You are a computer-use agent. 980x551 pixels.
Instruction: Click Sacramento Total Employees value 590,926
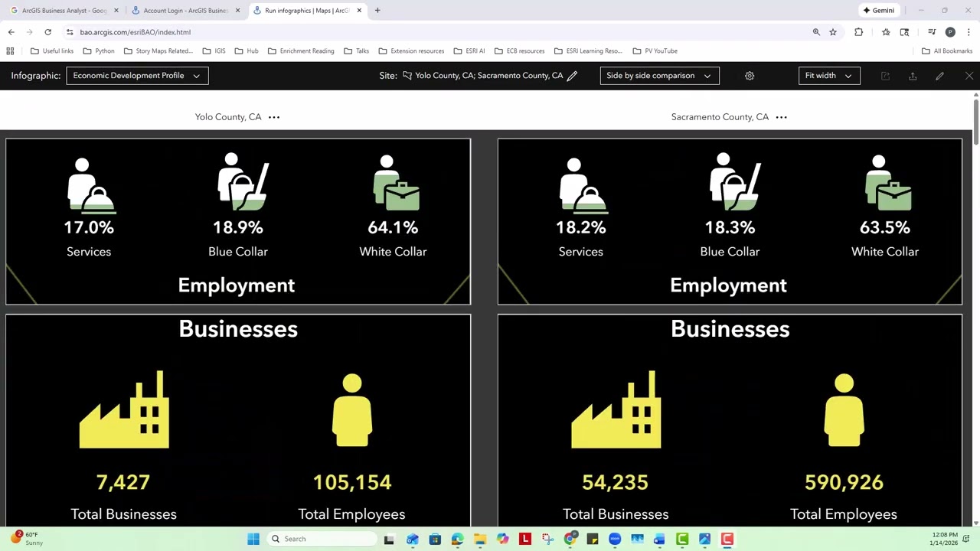[844, 482]
